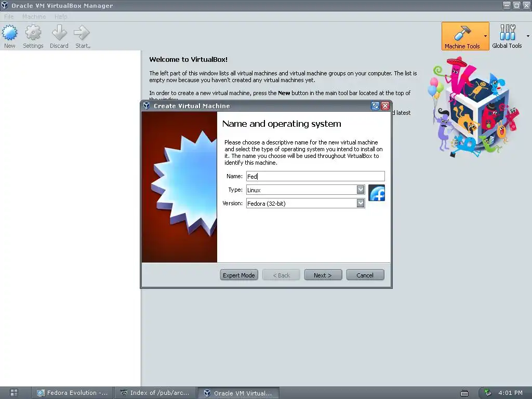Click the Start arrow toolbar icon
The height and width of the screenshot is (399, 532).
[x=82, y=36]
